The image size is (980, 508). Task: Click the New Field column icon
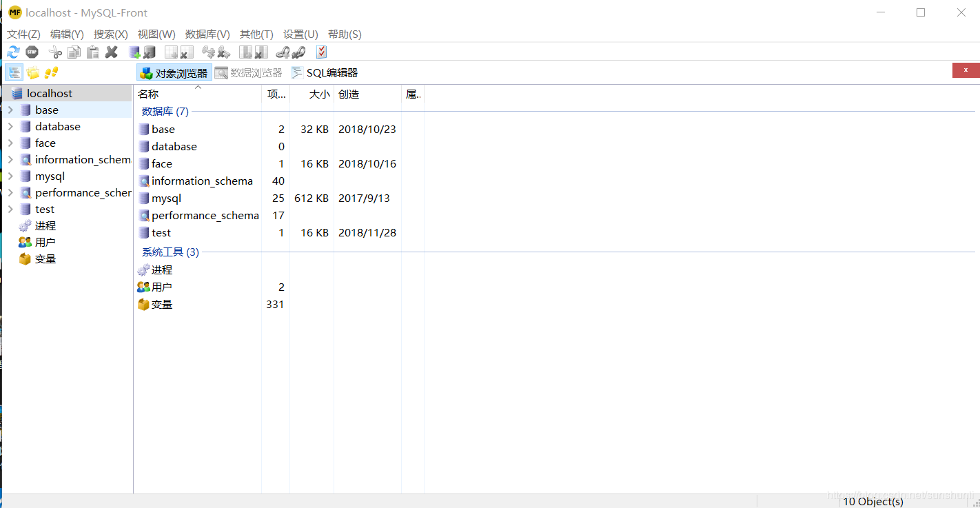pos(246,52)
